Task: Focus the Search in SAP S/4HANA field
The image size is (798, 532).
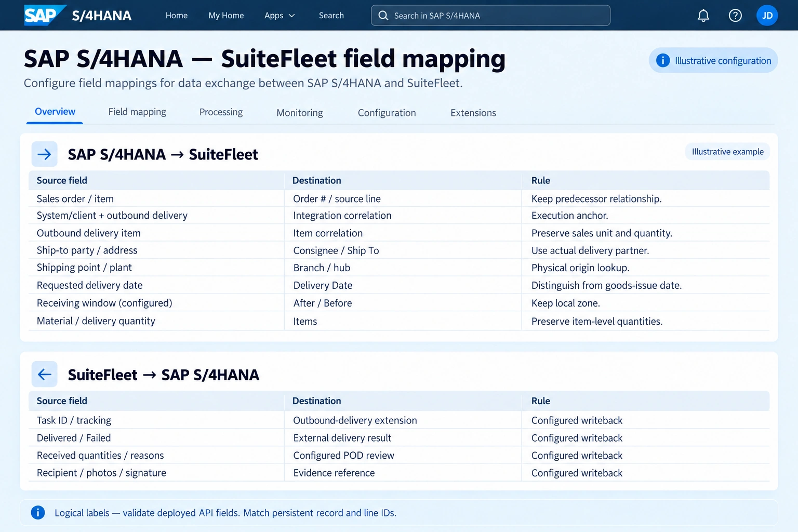Action: (490, 16)
